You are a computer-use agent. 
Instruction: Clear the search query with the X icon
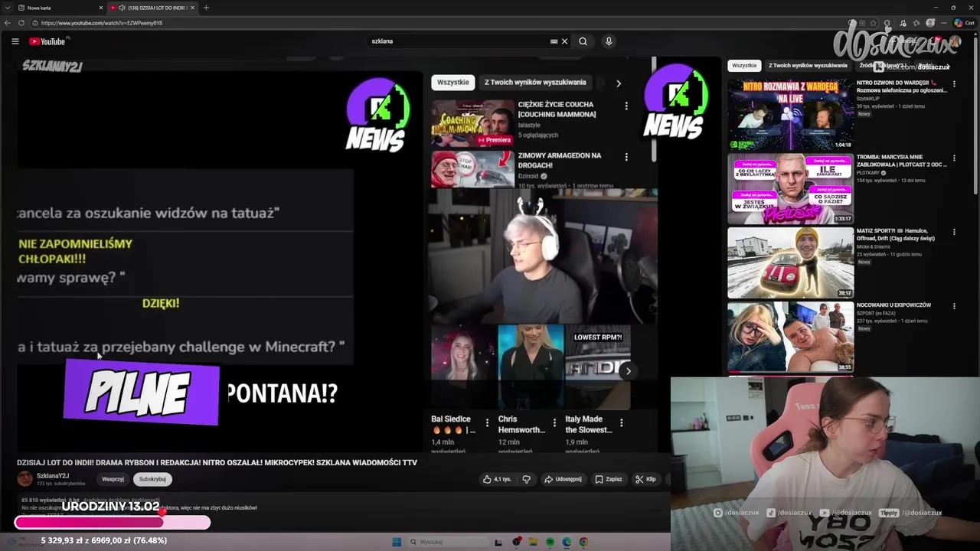coord(565,41)
